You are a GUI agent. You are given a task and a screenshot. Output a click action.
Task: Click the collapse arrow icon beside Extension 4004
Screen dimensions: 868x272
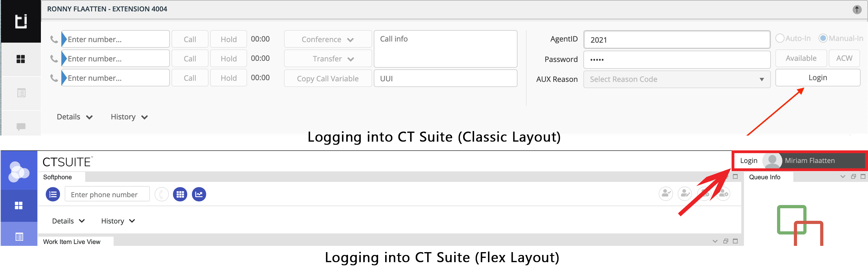pos(857,9)
